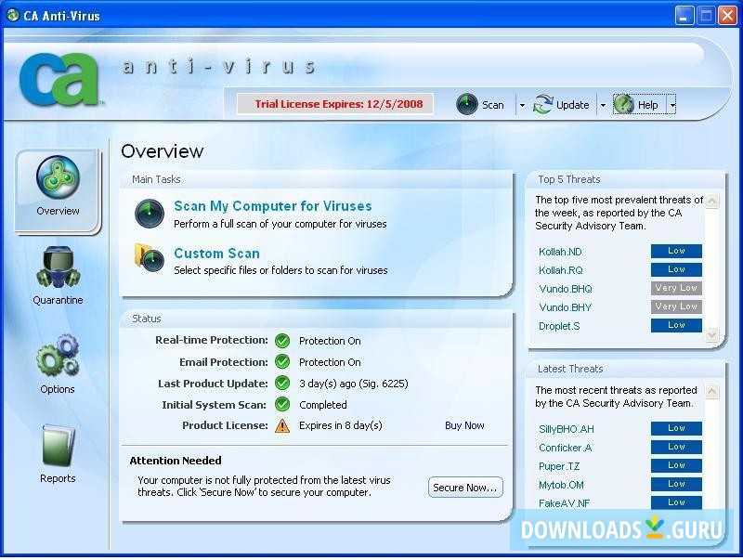Click 'Completed' system scan status
Viewport: 743px width, 560px height.
[x=322, y=405]
